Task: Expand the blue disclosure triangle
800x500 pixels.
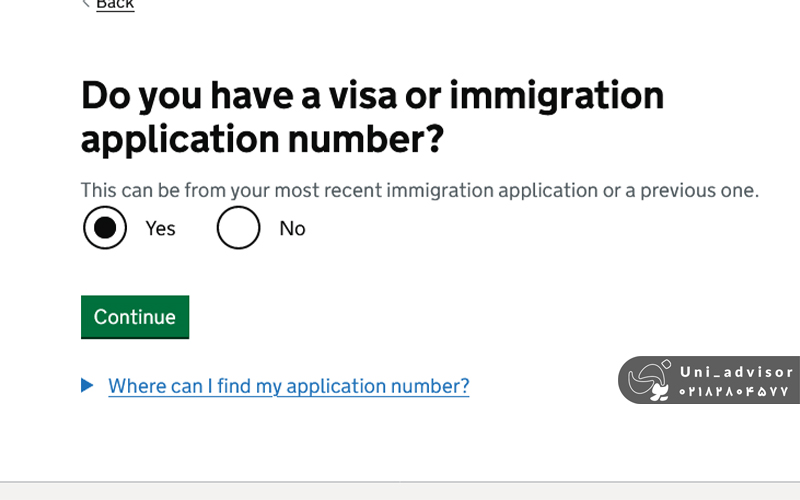Action: [x=87, y=385]
